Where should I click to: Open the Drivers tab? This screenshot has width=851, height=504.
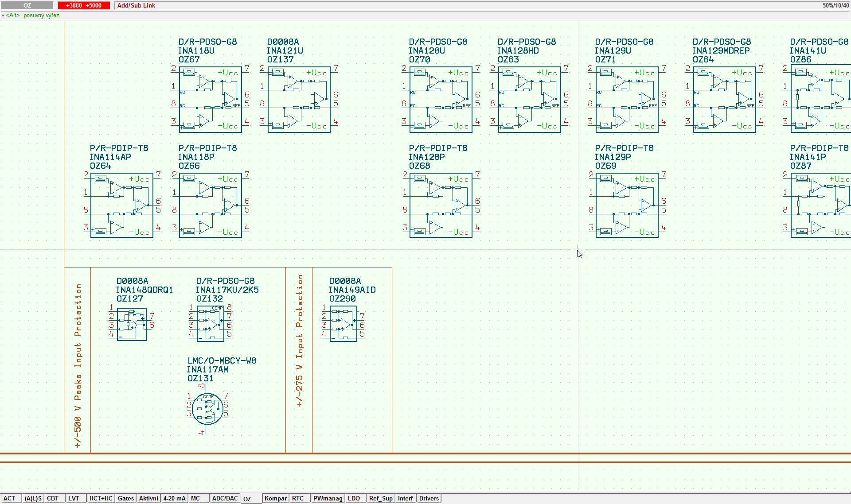(429, 498)
